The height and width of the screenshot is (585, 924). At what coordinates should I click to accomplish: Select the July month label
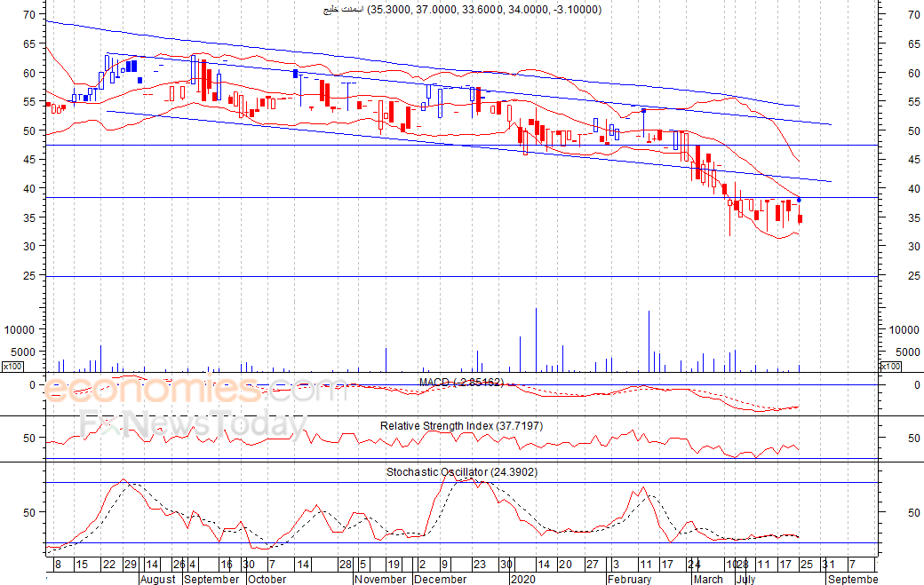pos(746,579)
